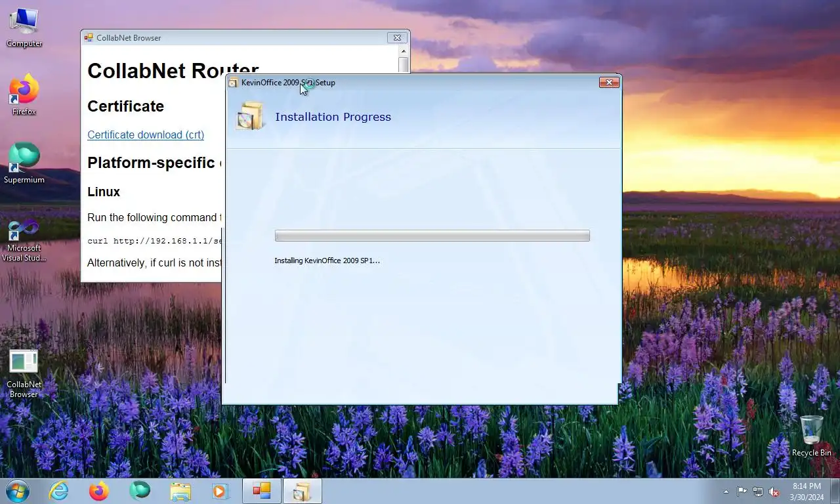Click the 'Linux' subheading
840x504 pixels.
click(104, 192)
